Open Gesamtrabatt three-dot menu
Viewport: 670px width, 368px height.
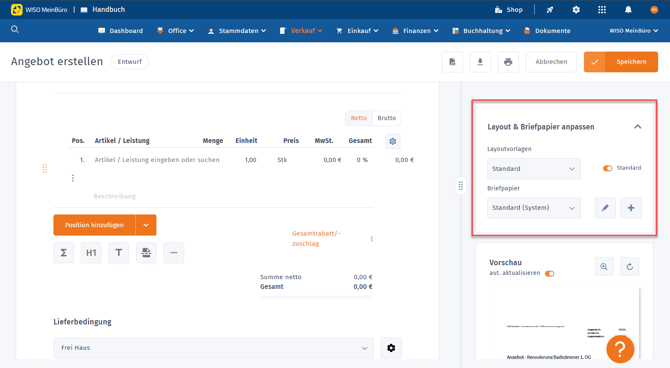click(371, 238)
